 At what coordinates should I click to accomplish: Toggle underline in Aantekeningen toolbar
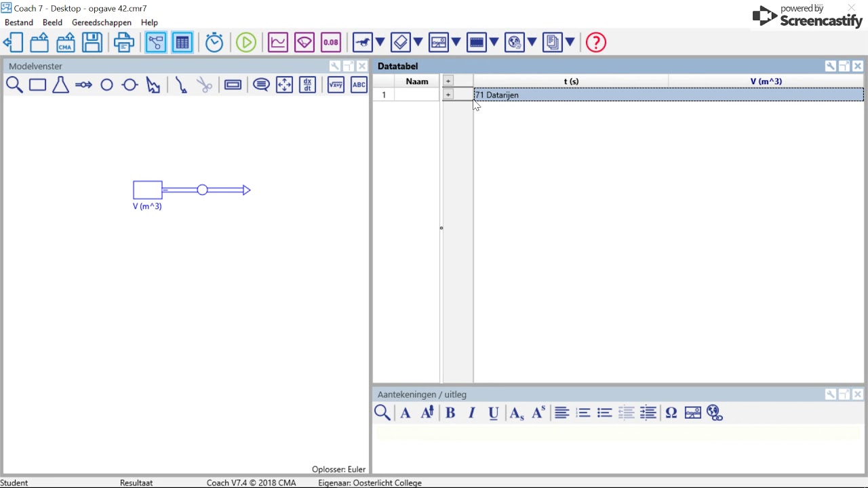[x=493, y=413]
